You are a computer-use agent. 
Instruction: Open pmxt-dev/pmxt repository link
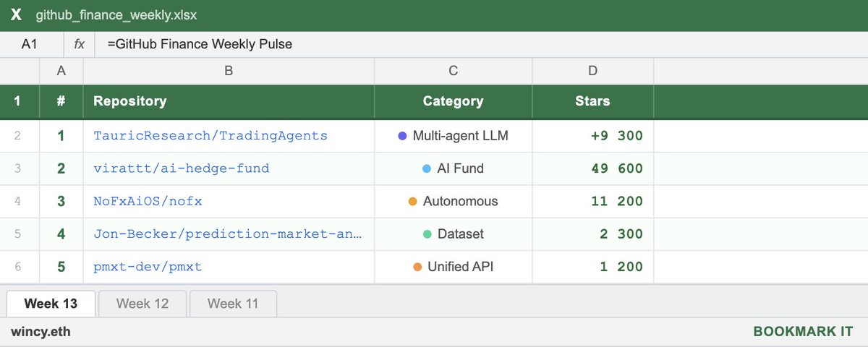[x=148, y=267]
